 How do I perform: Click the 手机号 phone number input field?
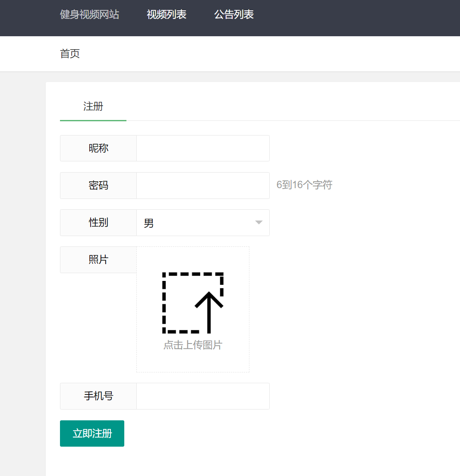click(x=203, y=396)
